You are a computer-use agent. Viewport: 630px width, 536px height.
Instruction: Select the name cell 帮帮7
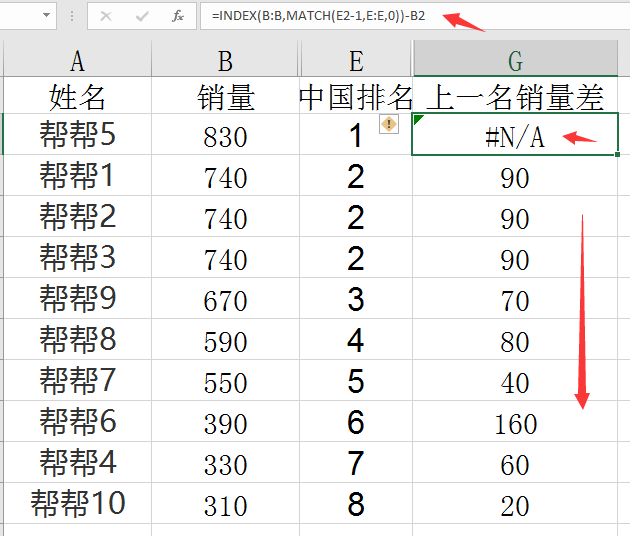(78, 380)
